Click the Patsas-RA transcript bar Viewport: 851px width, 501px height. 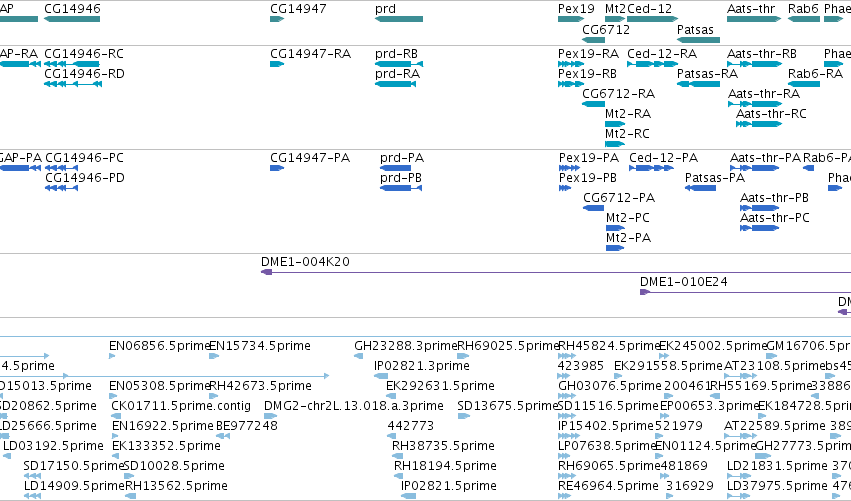[698, 84]
